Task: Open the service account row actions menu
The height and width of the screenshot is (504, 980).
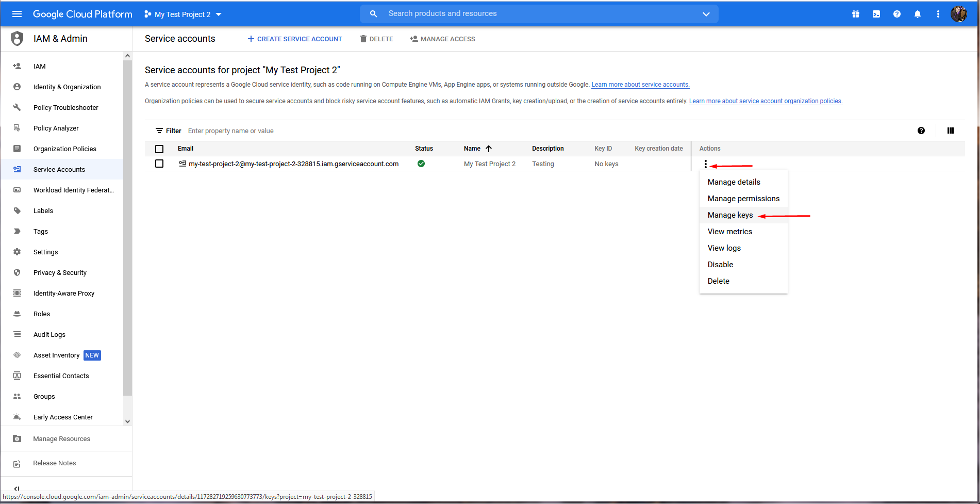Action: click(706, 164)
